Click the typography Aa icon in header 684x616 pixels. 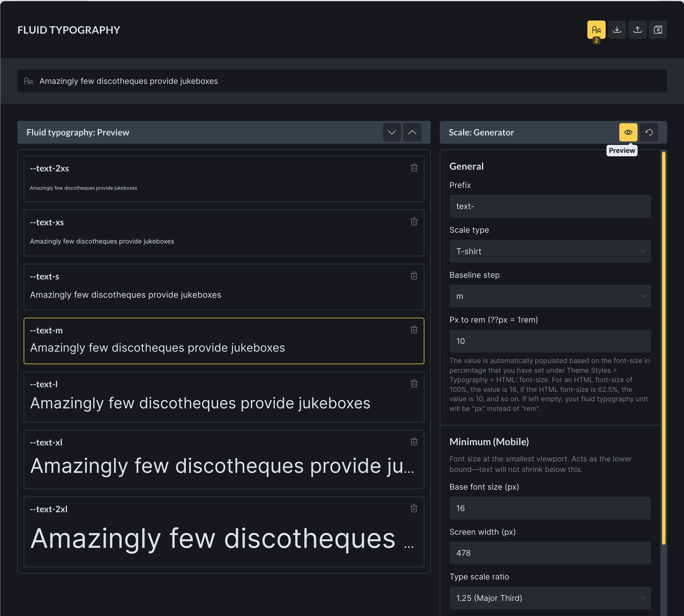pos(596,30)
